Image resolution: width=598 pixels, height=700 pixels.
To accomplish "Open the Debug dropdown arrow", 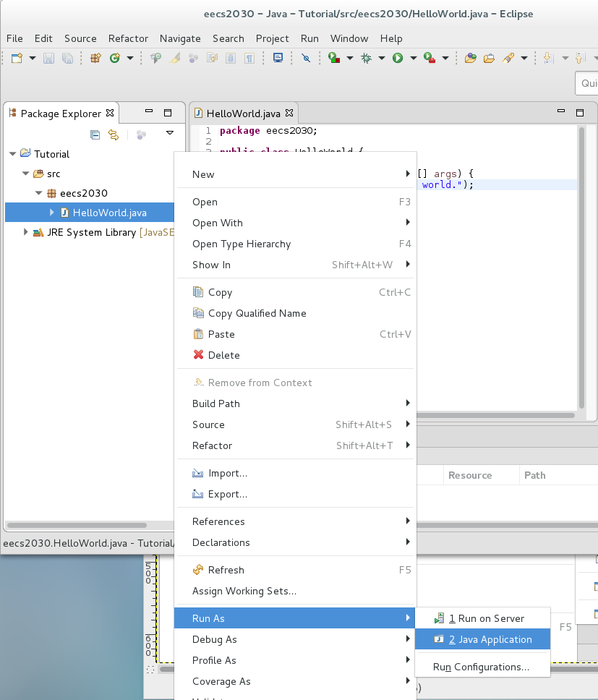I will coord(382,58).
